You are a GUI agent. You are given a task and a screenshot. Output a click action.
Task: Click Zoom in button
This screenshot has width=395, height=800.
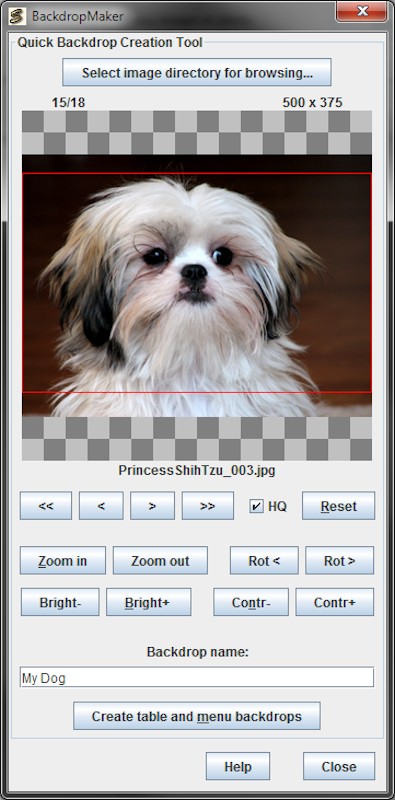click(x=63, y=560)
